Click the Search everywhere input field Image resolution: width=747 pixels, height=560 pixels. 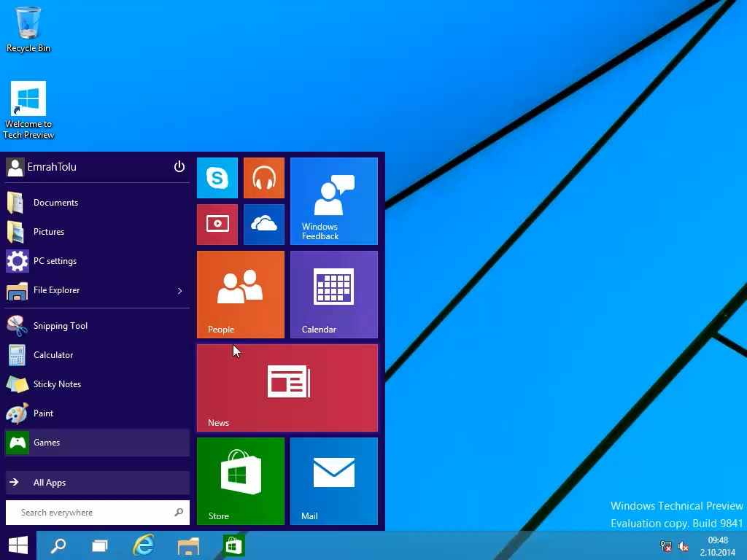tap(98, 513)
